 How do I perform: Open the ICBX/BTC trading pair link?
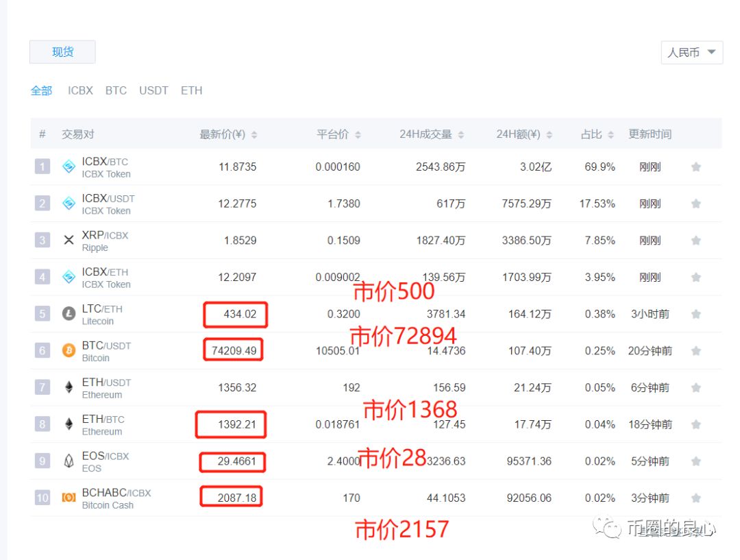tap(105, 162)
